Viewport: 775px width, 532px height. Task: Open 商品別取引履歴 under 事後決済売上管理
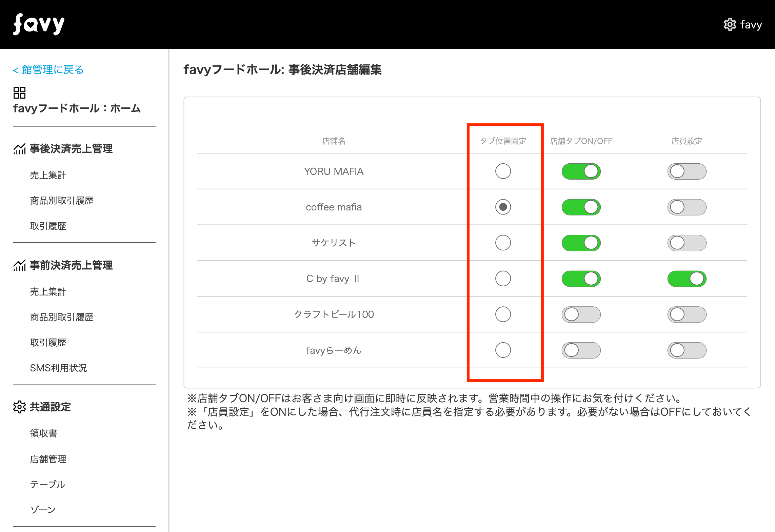point(62,201)
